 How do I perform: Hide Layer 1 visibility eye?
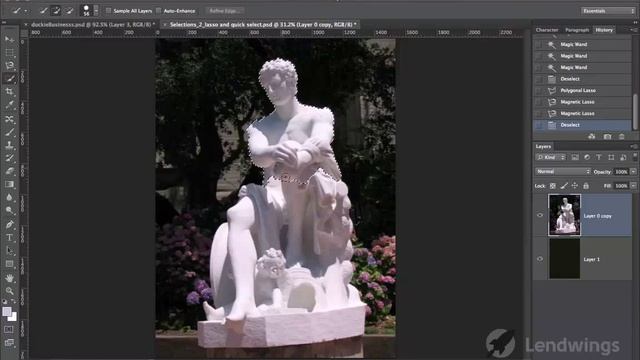[540, 259]
